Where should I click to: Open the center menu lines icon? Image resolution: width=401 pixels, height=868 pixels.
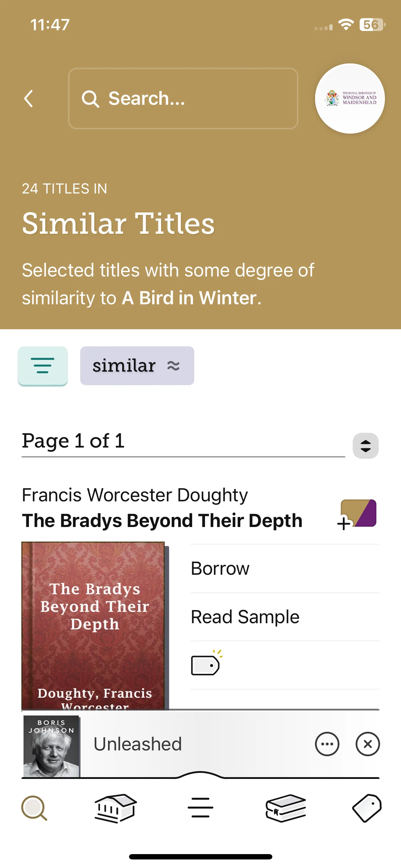pos(200,807)
